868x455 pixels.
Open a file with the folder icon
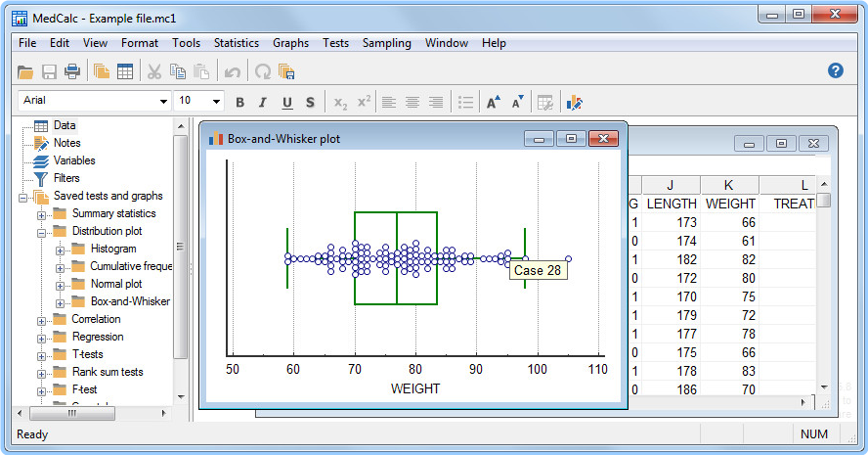click(x=25, y=71)
